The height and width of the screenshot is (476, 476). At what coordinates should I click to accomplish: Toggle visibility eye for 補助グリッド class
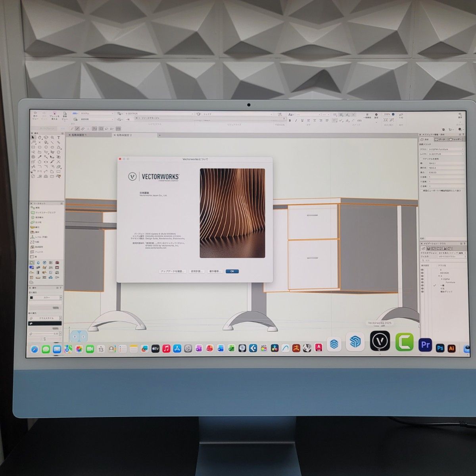[x=422, y=292]
